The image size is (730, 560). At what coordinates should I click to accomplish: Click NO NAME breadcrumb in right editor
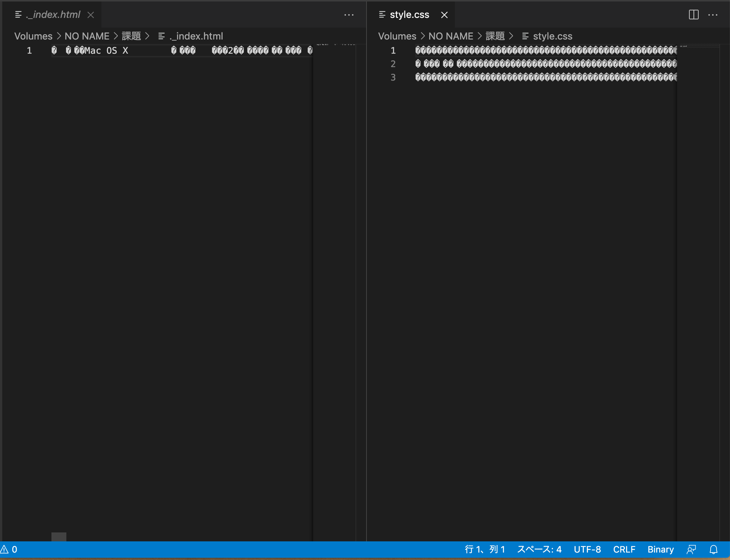tap(450, 36)
